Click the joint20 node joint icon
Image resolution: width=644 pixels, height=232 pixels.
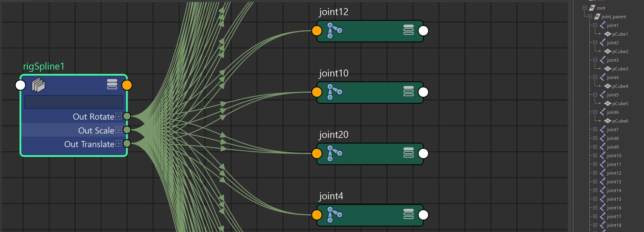[x=334, y=153]
